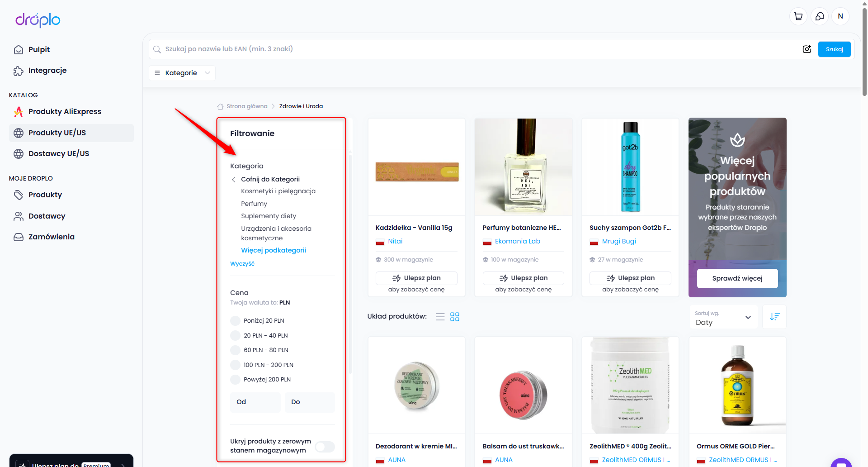Click the tag icon beside Produkty
Screen dimensions: 868x467
point(19,195)
